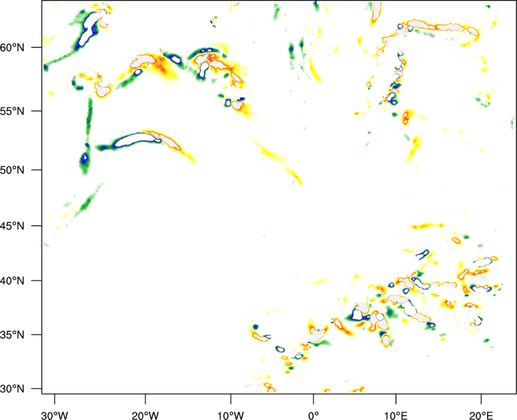Click the 10°W longitude label
The width and height of the screenshot is (517, 420).
tap(231, 415)
